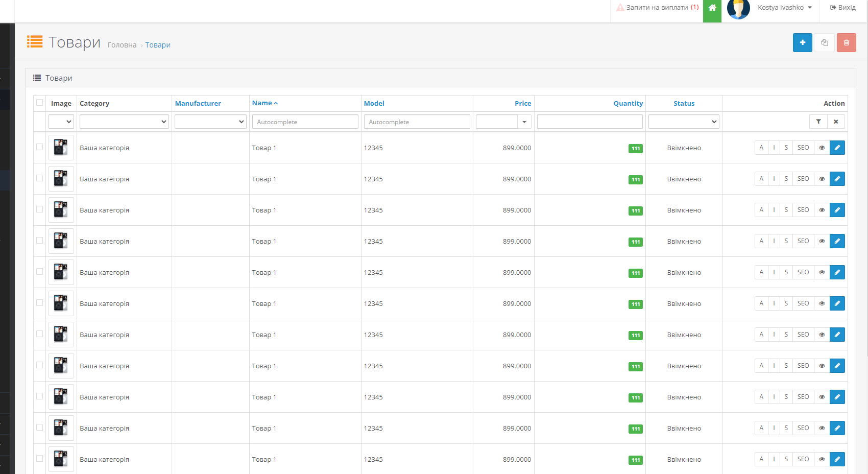The width and height of the screenshot is (868, 474).
Task: Sort table by Name column header
Action: click(x=262, y=103)
